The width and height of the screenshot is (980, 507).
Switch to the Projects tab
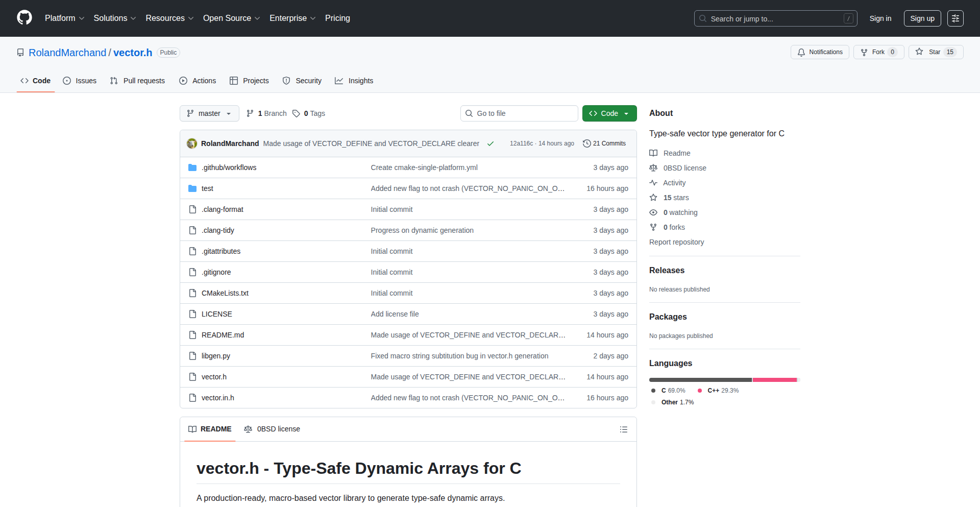pos(249,81)
